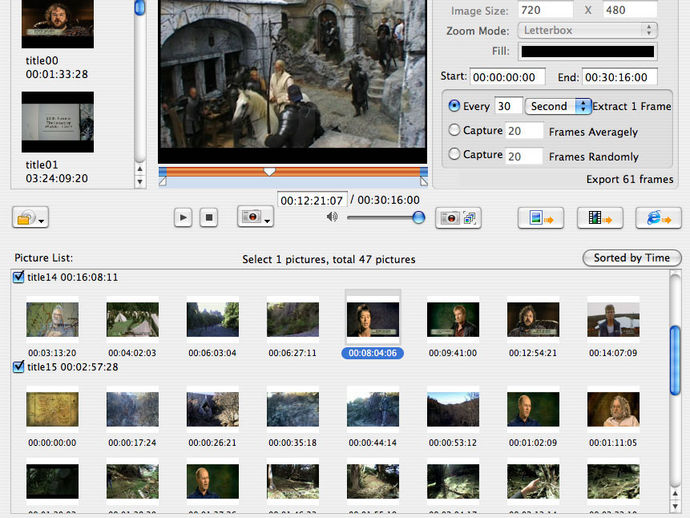The width and height of the screenshot is (690, 518).
Task: Click the Every interval field showing 30
Action: coord(509,106)
